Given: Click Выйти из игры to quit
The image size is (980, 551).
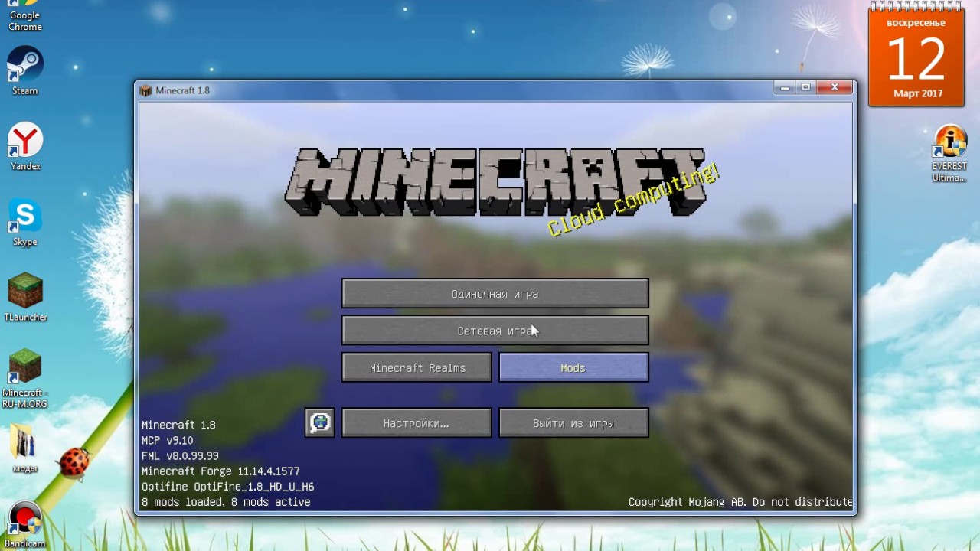Looking at the screenshot, I should (x=573, y=423).
